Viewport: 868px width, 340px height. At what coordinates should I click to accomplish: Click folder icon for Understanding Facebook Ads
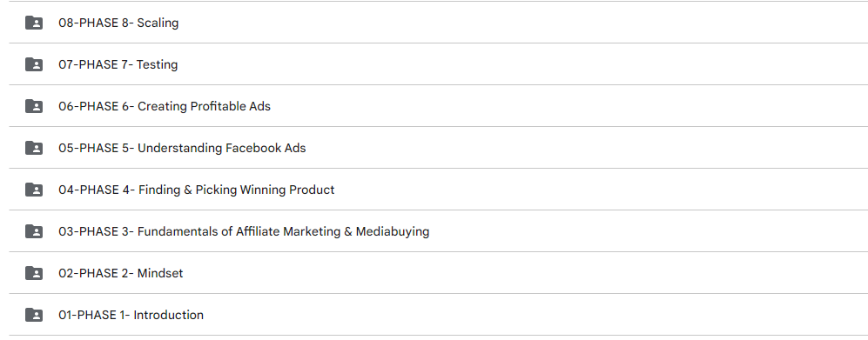(x=34, y=148)
